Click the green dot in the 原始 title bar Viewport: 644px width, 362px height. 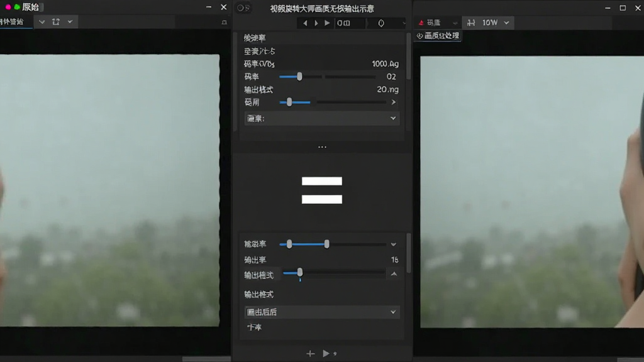click(17, 7)
